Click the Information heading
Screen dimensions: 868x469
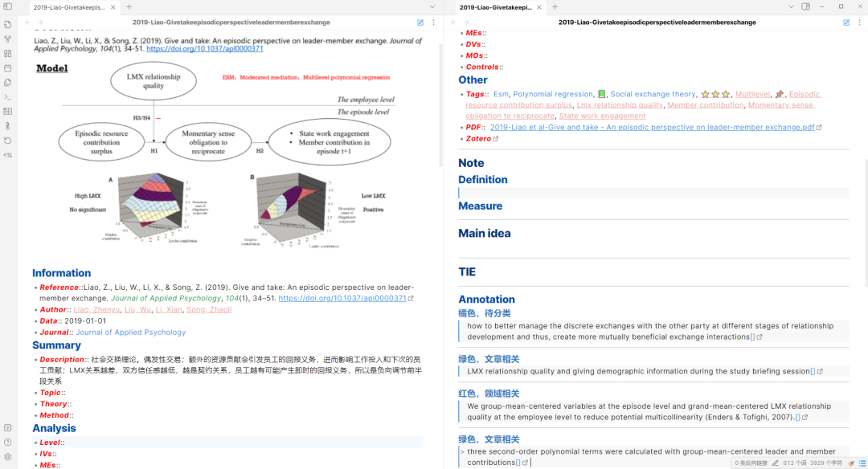click(x=61, y=273)
